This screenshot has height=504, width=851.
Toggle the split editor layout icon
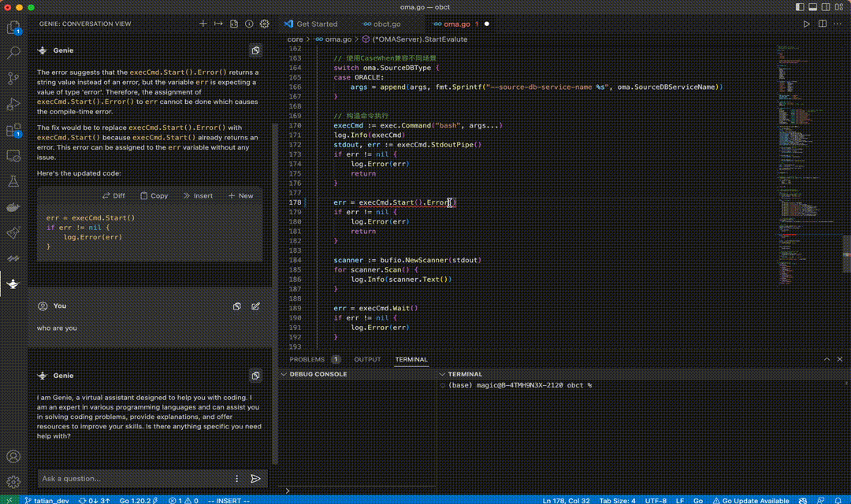click(822, 24)
